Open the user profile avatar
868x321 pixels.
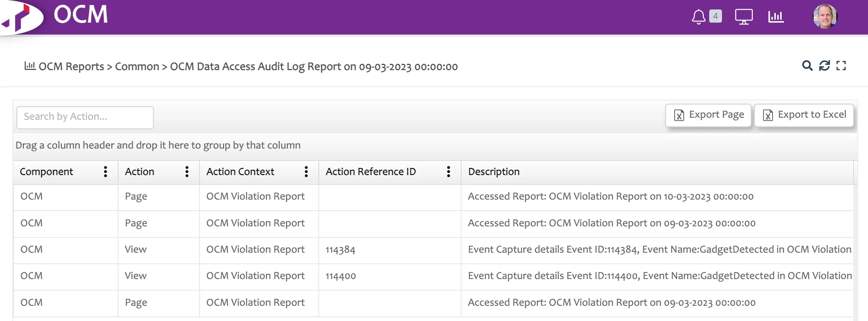825,17
